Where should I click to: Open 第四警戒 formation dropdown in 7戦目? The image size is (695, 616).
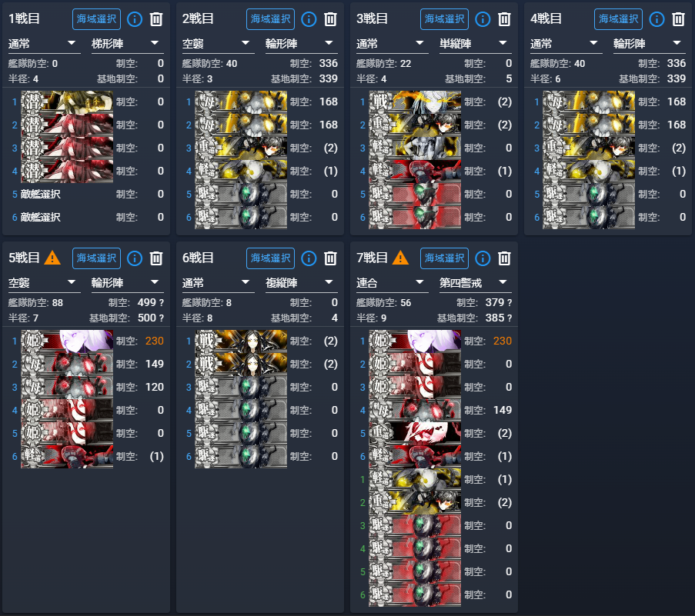click(476, 283)
